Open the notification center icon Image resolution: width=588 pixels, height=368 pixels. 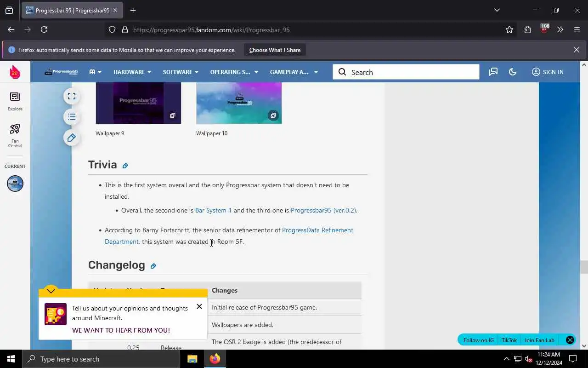573,359
